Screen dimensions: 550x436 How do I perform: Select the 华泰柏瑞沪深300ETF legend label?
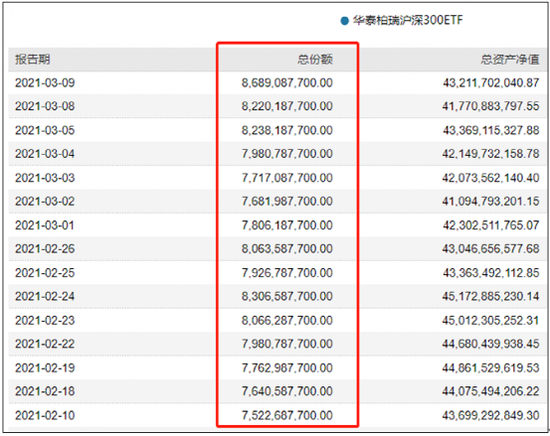tap(408, 20)
